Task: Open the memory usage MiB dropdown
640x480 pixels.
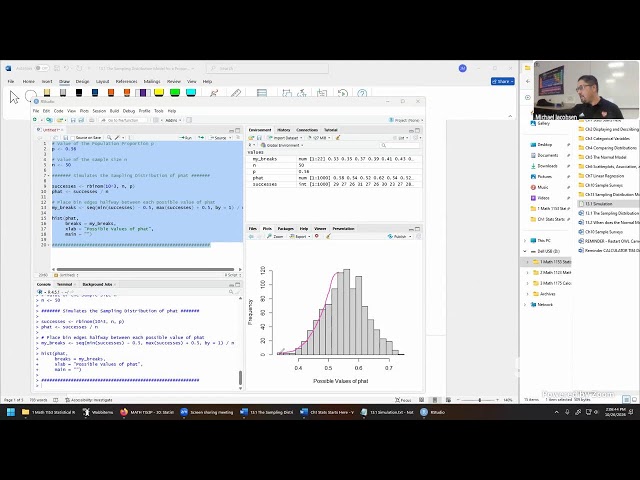Action: coord(319,138)
